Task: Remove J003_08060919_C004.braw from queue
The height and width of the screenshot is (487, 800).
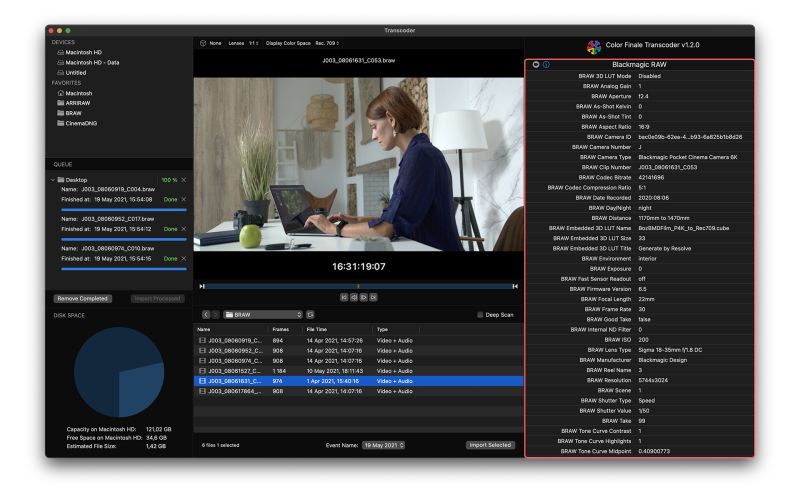Action: click(184, 199)
